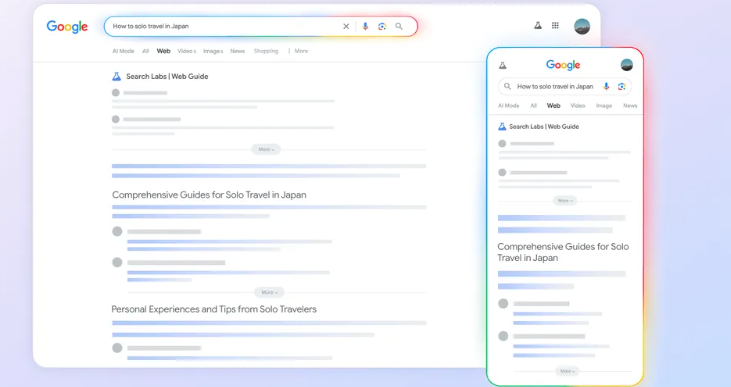Screen dimensions: 731x387
Task: Click the magnifier search icon on desktop
Action: [399, 27]
